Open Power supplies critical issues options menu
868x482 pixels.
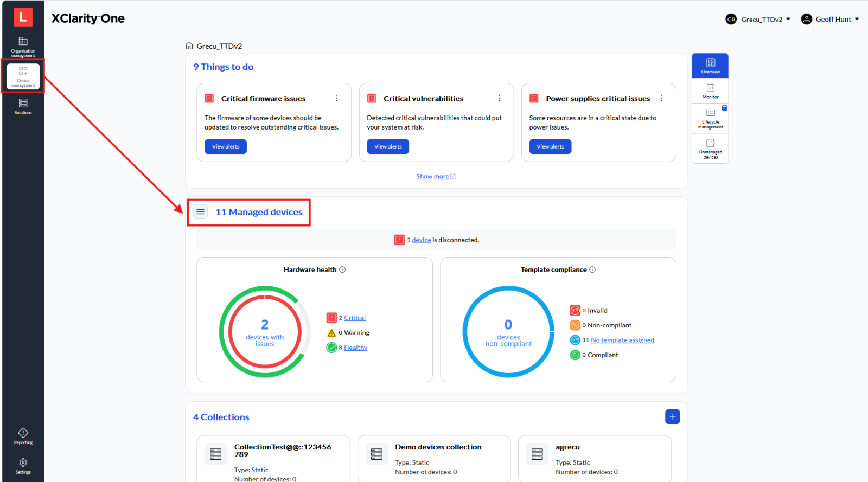(x=661, y=98)
